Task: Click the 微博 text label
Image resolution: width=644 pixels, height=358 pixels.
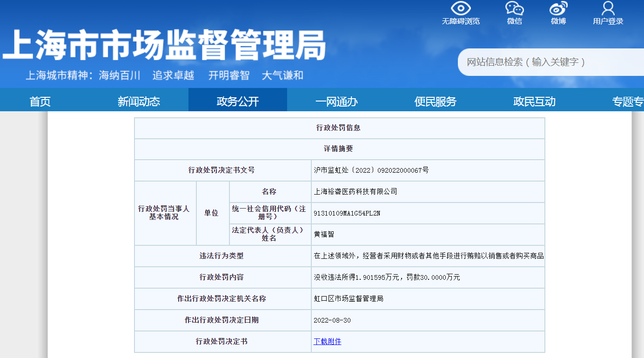Action: tap(558, 21)
